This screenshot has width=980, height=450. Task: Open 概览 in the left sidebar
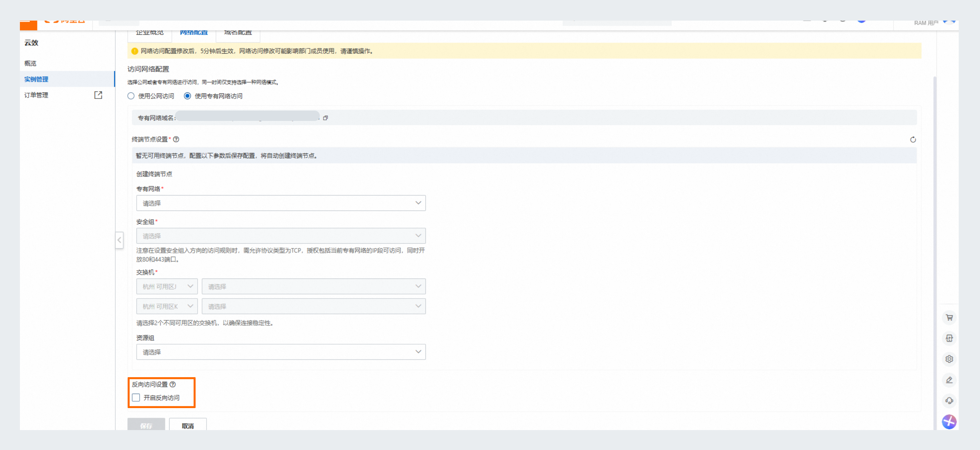click(31, 63)
